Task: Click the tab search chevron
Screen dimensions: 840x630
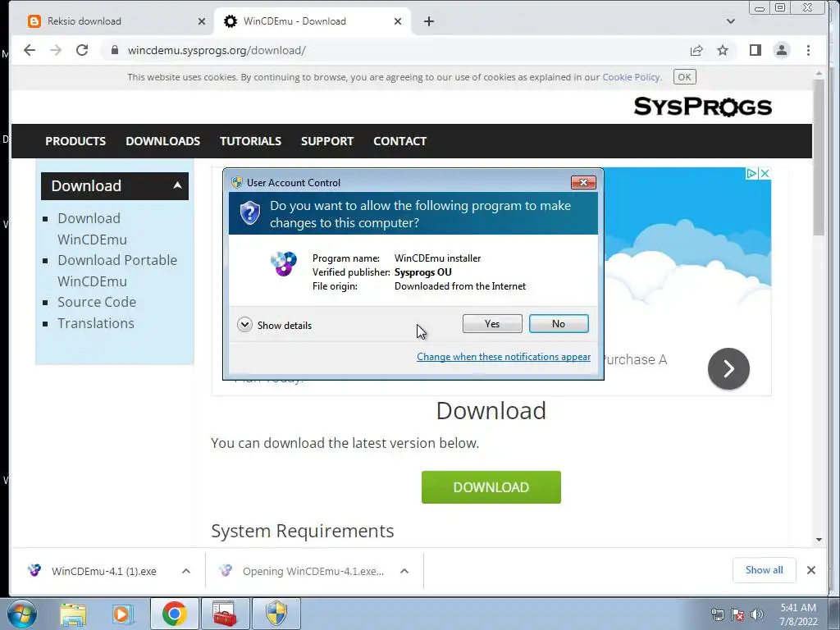Action: pos(731,21)
